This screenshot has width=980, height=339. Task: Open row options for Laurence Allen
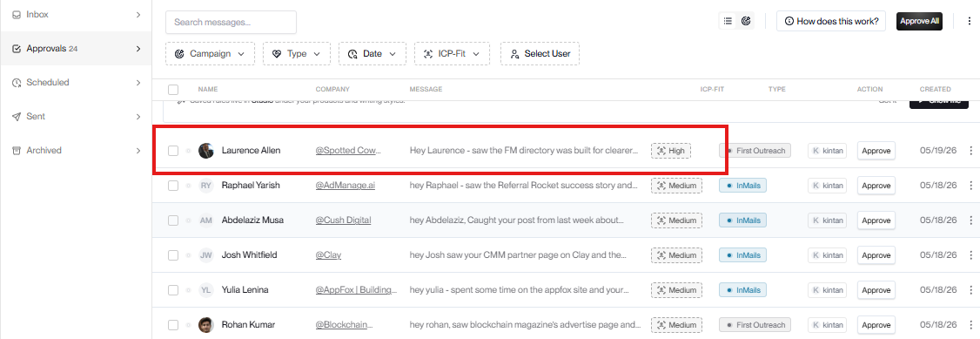point(970,151)
